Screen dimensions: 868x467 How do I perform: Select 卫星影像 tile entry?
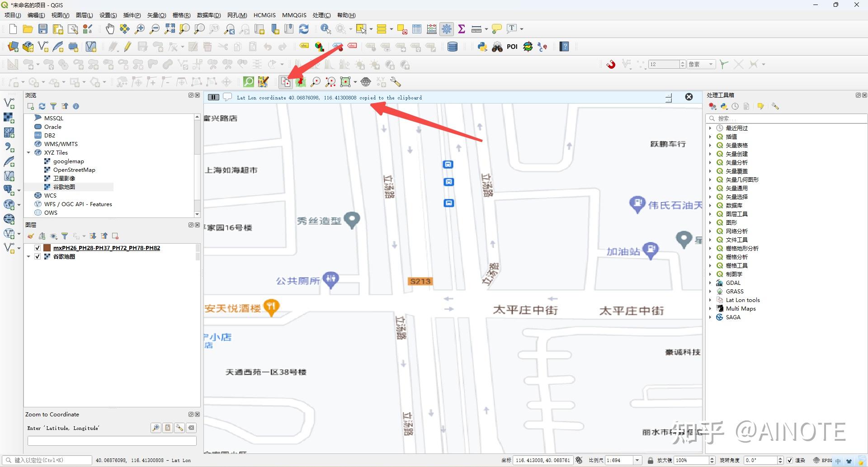tap(64, 178)
